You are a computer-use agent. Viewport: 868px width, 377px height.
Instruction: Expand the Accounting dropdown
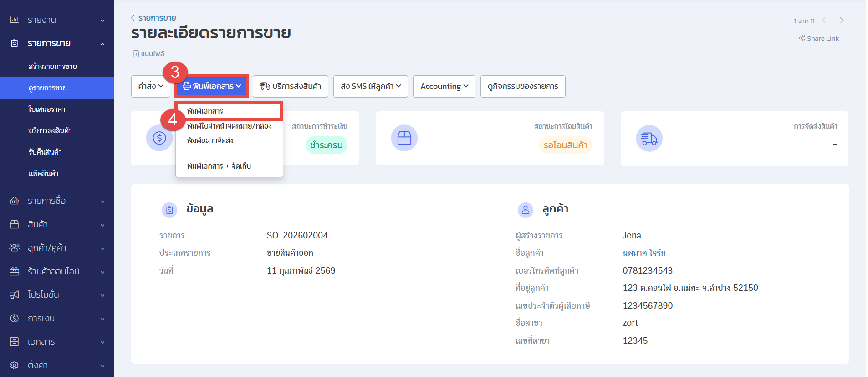(444, 86)
